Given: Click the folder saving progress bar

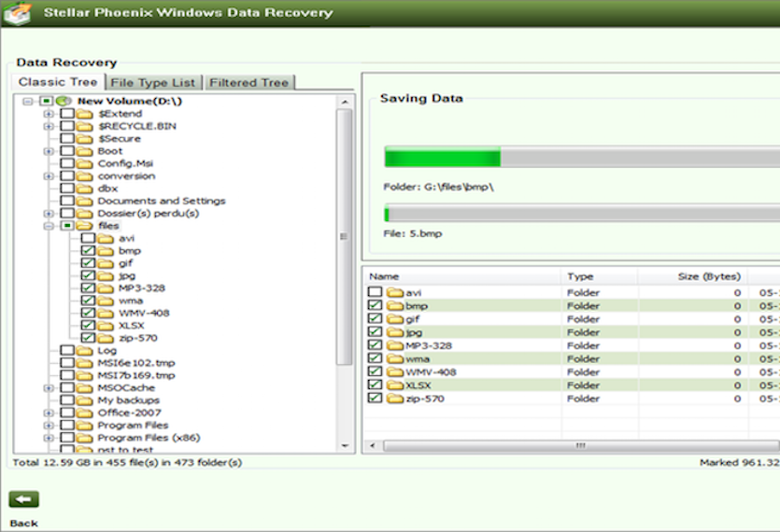Looking at the screenshot, I should [x=582, y=157].
